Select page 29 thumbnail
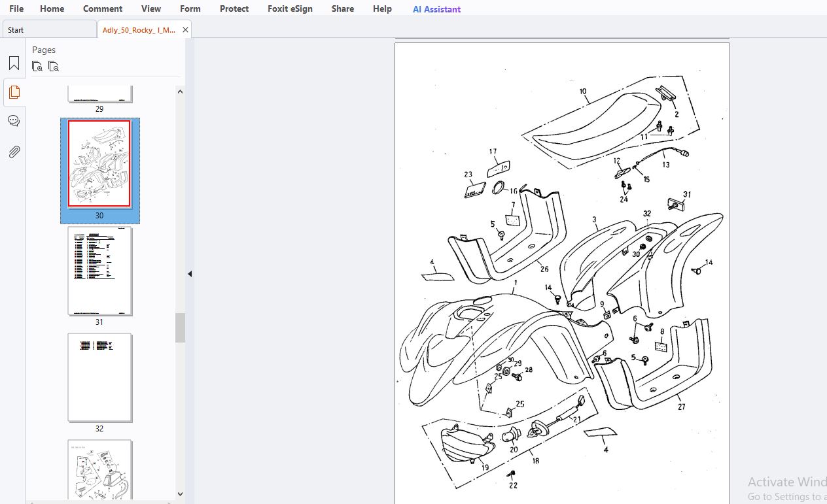This screenshot has width=827, height=504. pyautogui.click(x=99, y=93)
